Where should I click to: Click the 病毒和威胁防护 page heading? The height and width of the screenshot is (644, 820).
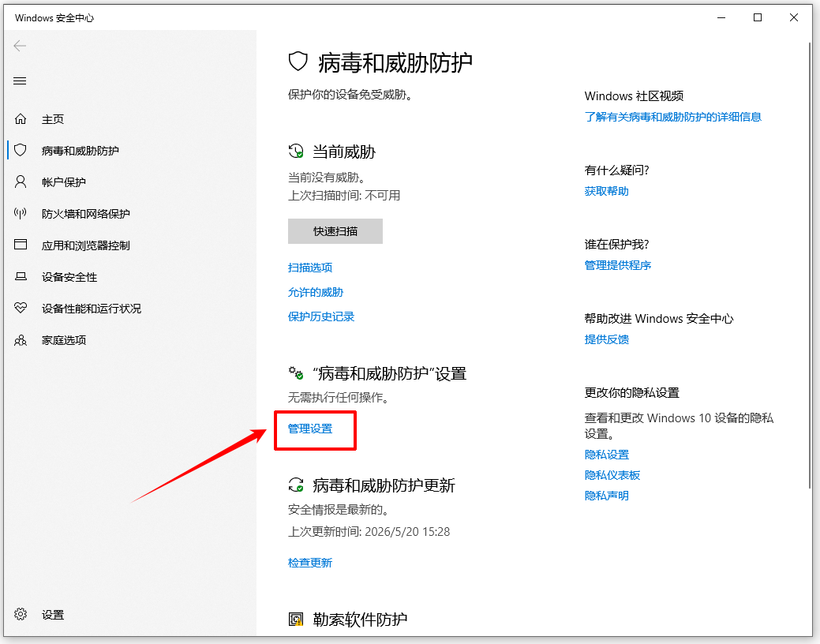click(x=395, y=63)
